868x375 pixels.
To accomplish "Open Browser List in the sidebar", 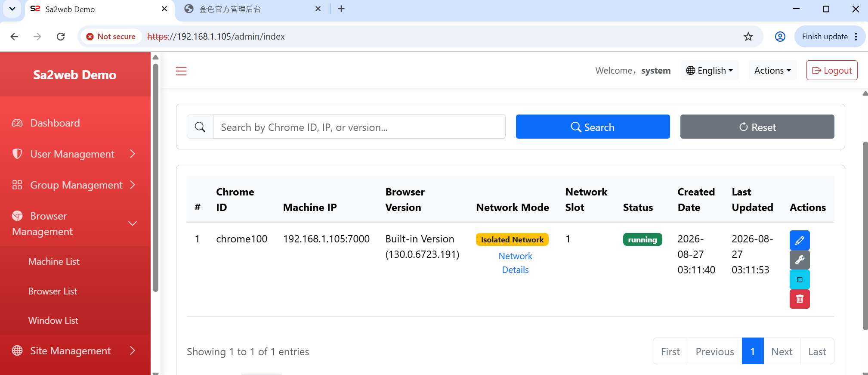I will [53, 291].
